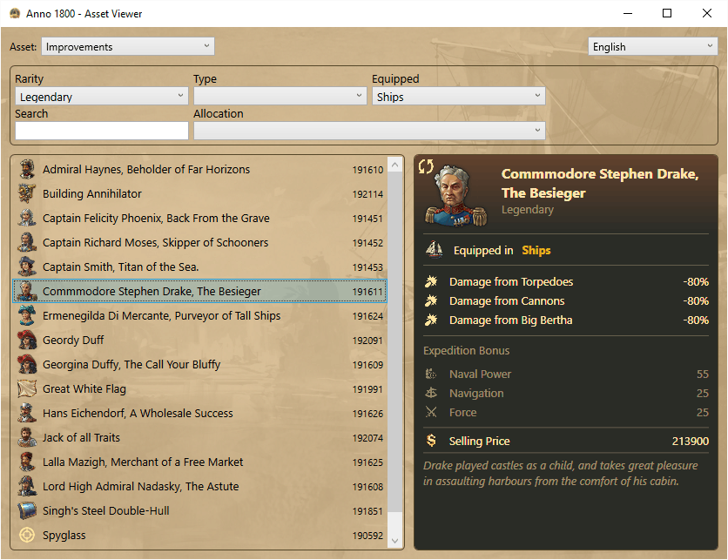728x560 pixels.
Task: Click the list scrollbar up arrow
Action: click(x=395, y=165)
